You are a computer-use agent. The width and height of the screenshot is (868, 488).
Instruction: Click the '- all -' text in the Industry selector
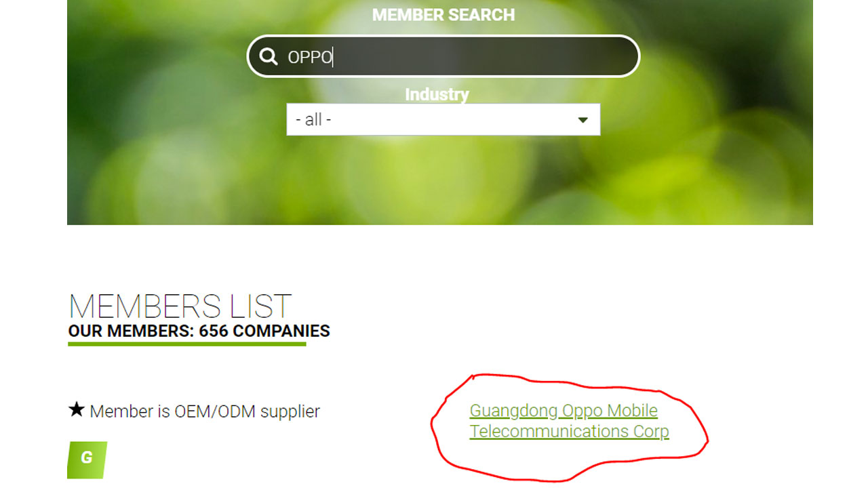[313, 120]
